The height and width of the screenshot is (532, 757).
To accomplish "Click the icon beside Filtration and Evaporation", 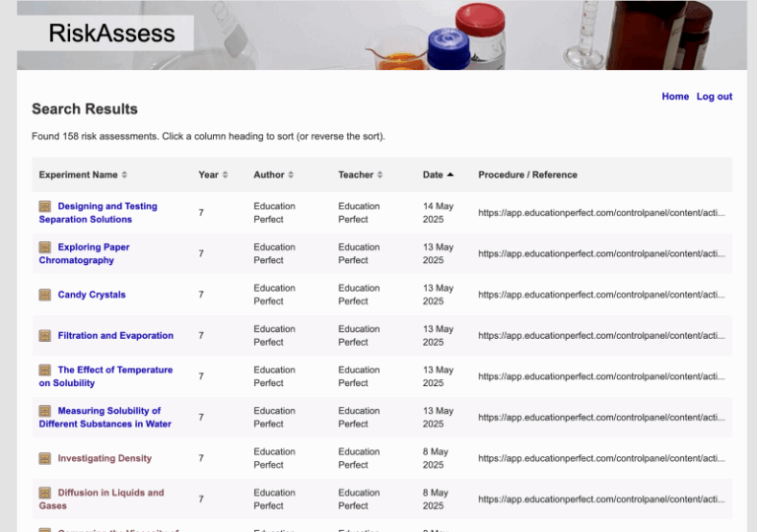I will [45, 336].
